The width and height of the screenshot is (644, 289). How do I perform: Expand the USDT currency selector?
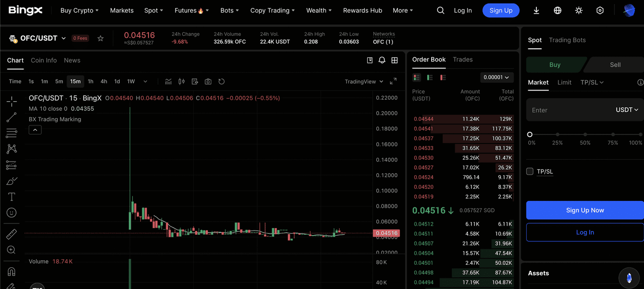click(627, 110)
